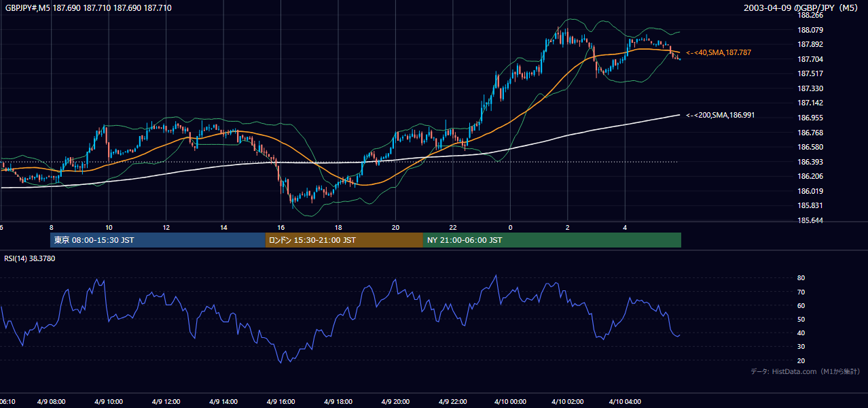Click the HistData.com data source credit
Image resolution: width=868 pixels, height=408 pixels.
pos(805,371)
